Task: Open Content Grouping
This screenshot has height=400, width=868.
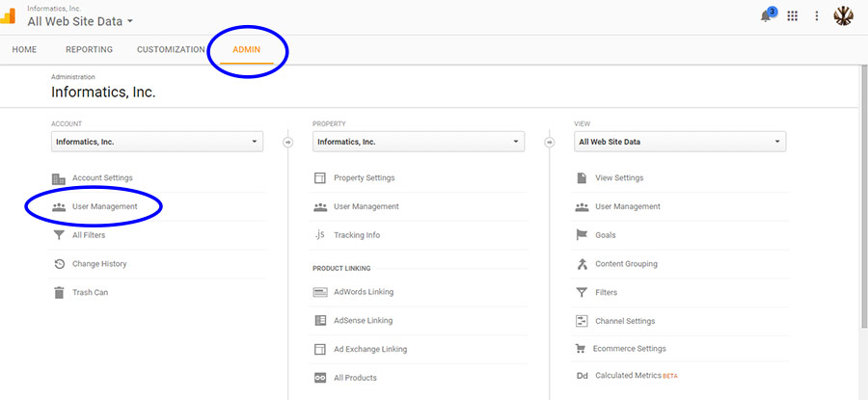Action: pyautogui.click(x=626, y=264)
